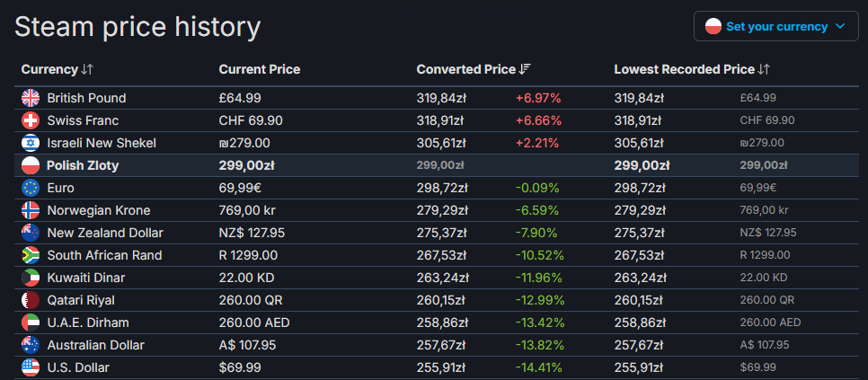
Task: Select the New Zealand Dollar name
Action: tap(105, 233)
